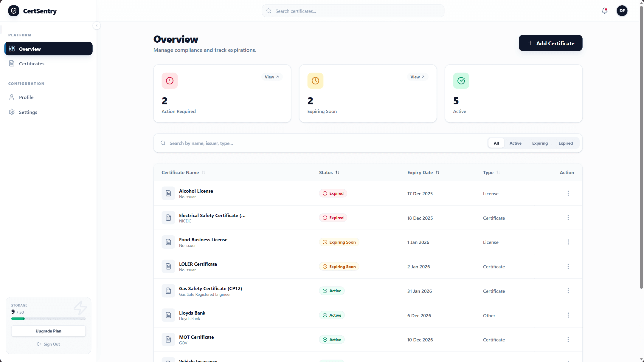The width and height of the screenshot is (644, 362).
Task: Switch to the Active filter tab
Action: coord(516,143)
